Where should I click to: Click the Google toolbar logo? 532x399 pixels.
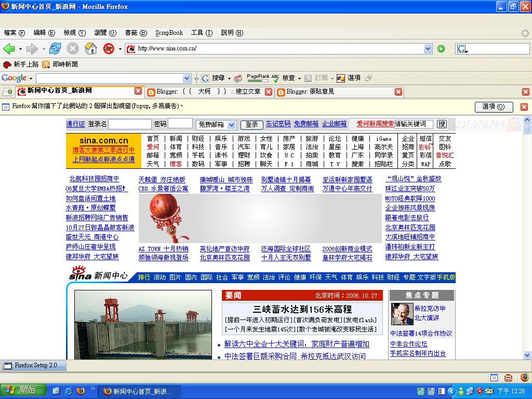pos(14,78)
